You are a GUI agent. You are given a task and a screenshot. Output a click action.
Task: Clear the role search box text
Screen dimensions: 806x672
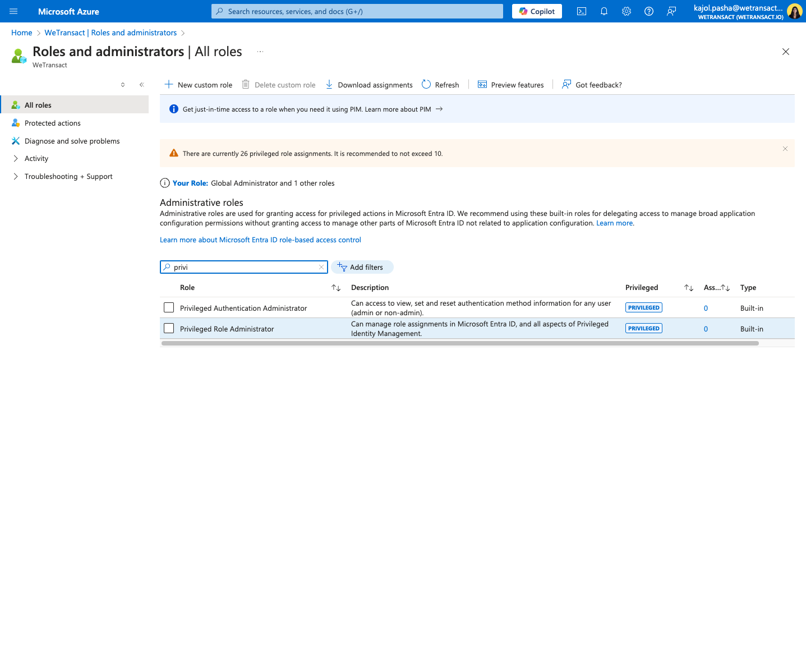click(321, 267)
